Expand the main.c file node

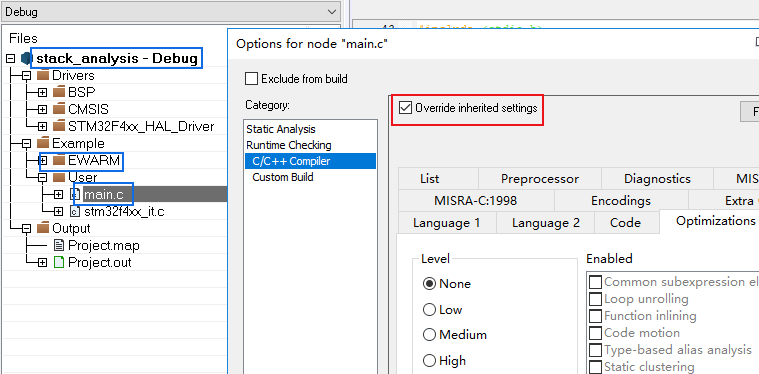pos(59,194)
